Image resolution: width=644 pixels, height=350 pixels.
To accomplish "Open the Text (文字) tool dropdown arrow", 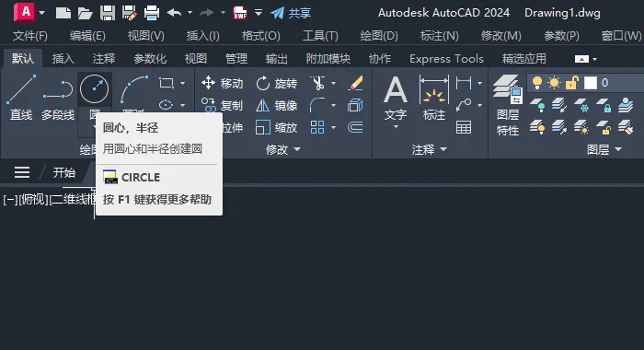I will click(x=396, y=127).
